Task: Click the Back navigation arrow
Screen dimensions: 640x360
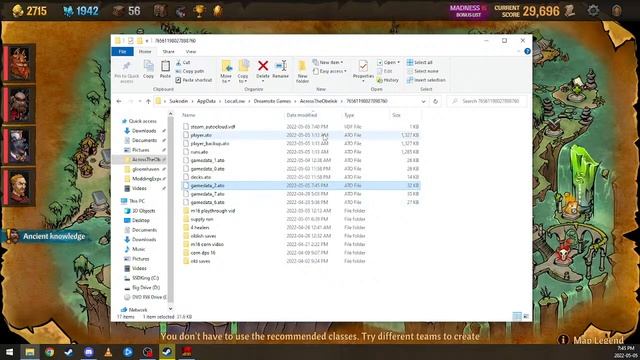Action: [x=119, y=101]
